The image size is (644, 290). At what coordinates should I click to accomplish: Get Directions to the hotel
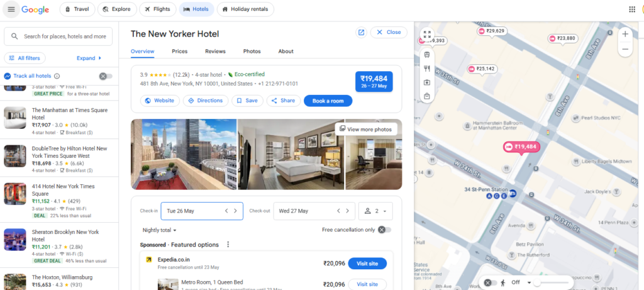(x=206, y=101)
